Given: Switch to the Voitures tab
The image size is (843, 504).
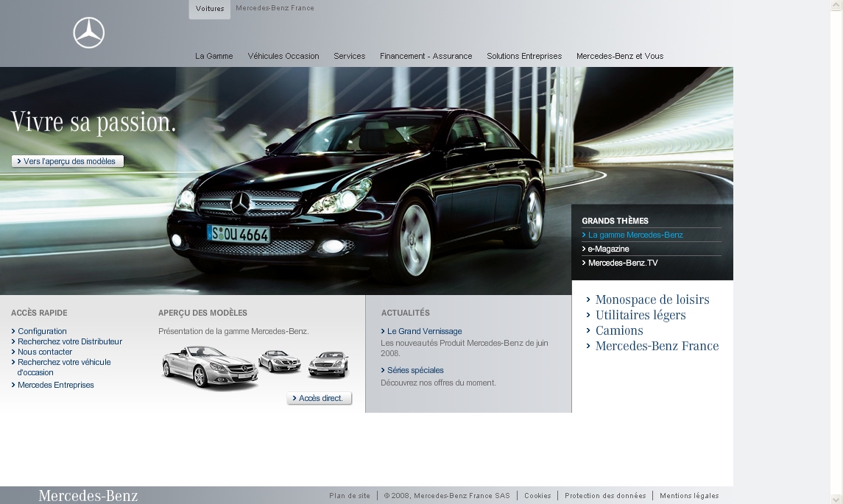Looking at the screenshot, I should pyautogui.click(x=208, y=9).
